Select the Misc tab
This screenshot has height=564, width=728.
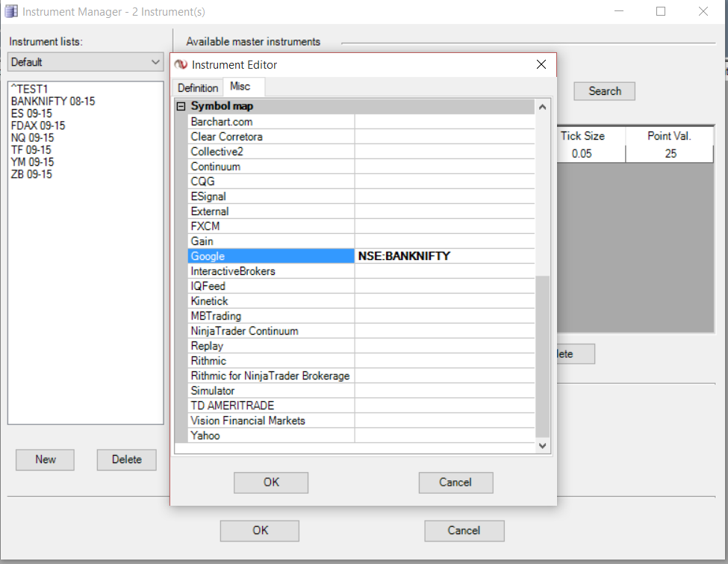click(240, 87)
